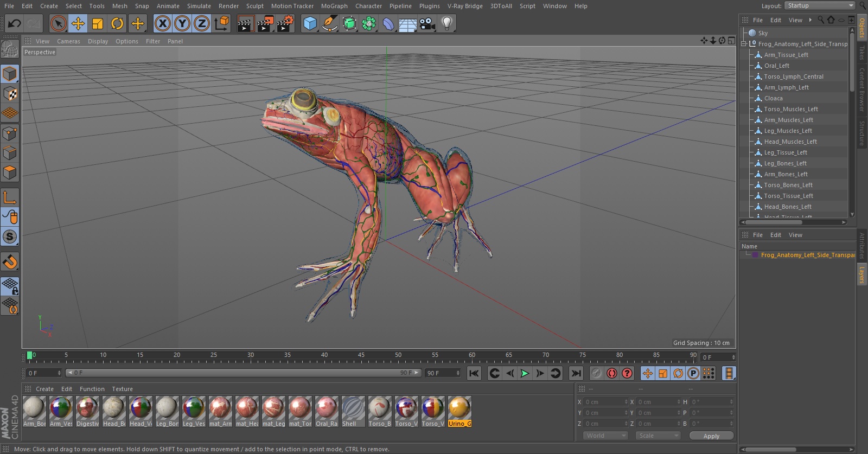Open the Edit Render Settings icon

pyautogui.click(x=285, y=23)
